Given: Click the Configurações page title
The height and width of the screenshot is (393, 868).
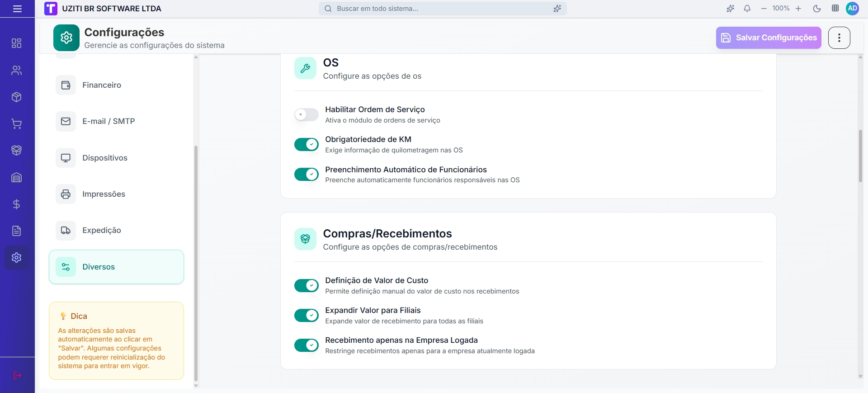Looking at the screenshot, I should pyautogui.click(x=124, y=32).
